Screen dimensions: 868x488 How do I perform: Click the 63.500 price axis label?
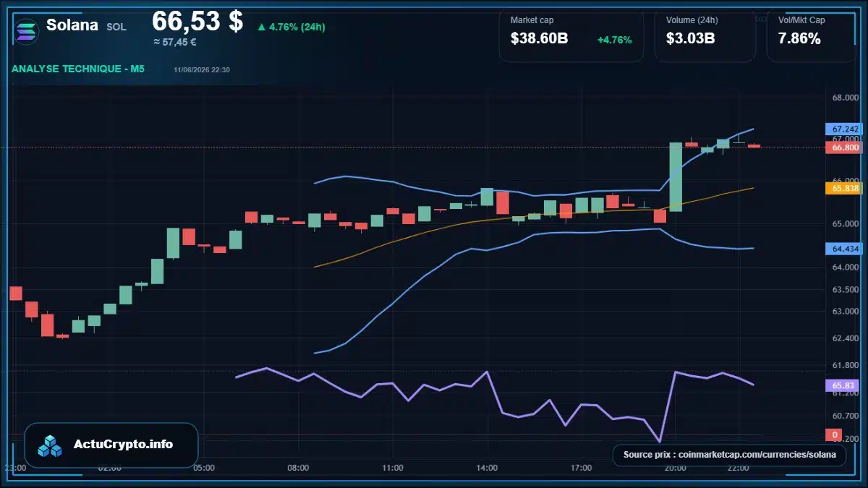pos(845,290)
